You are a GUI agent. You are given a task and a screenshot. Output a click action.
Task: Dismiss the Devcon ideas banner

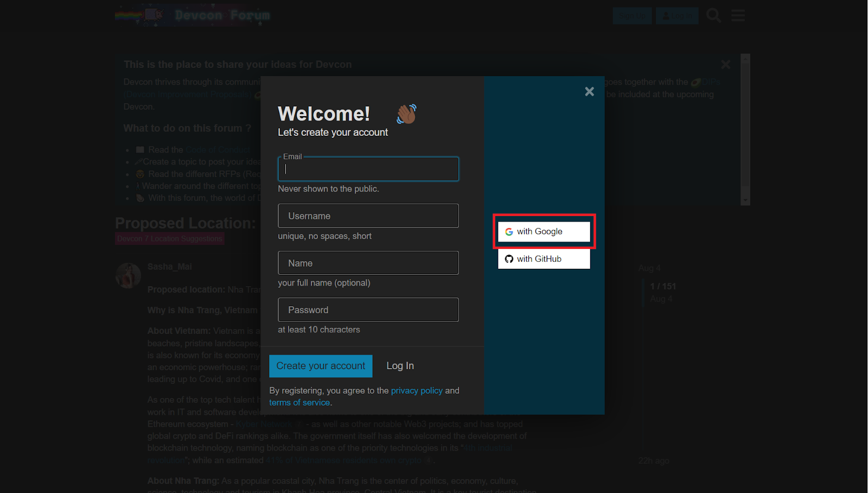tap(726, 65)
